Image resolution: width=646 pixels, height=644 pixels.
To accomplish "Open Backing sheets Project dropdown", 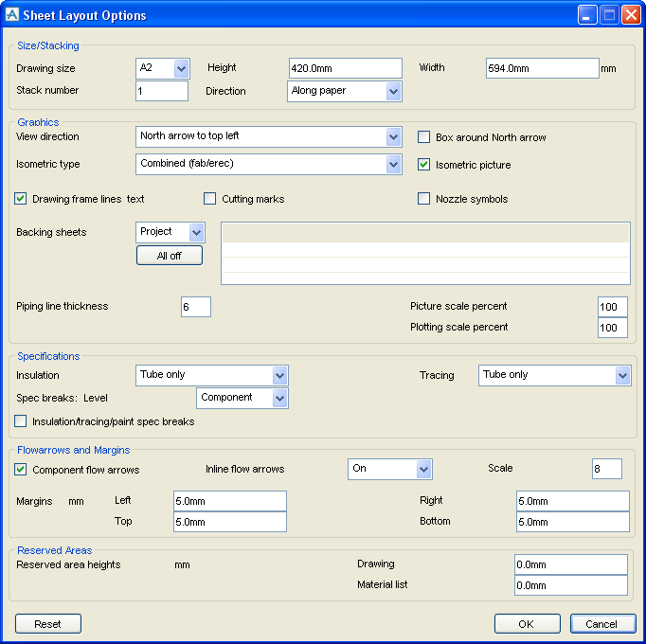I will (x=196, y=232).
